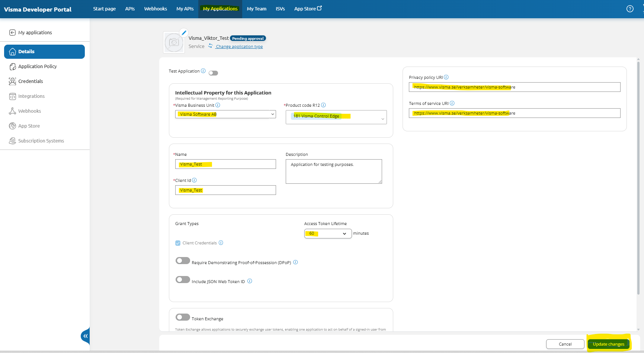Click the vertical scrollbar of the details panel
The width and height of the screenshot is (644, 353).
(x=638, y=179)
